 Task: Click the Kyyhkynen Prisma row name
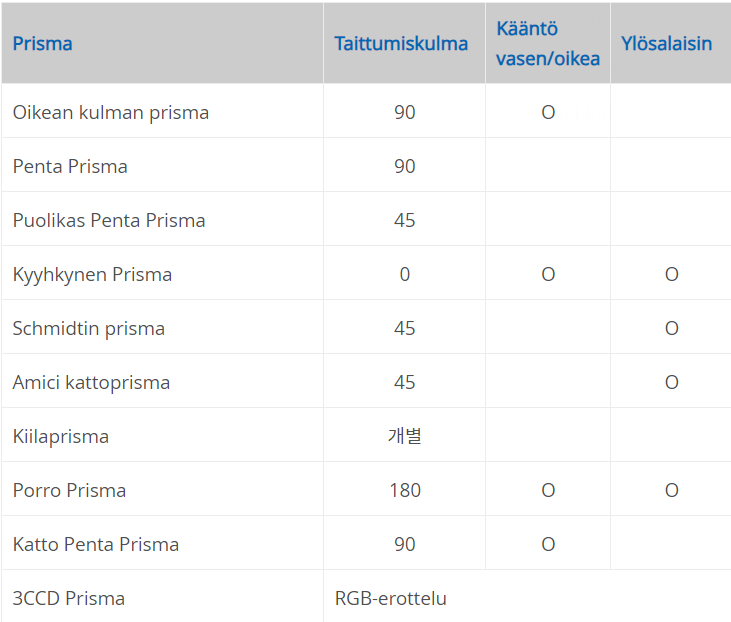[92, 274]
